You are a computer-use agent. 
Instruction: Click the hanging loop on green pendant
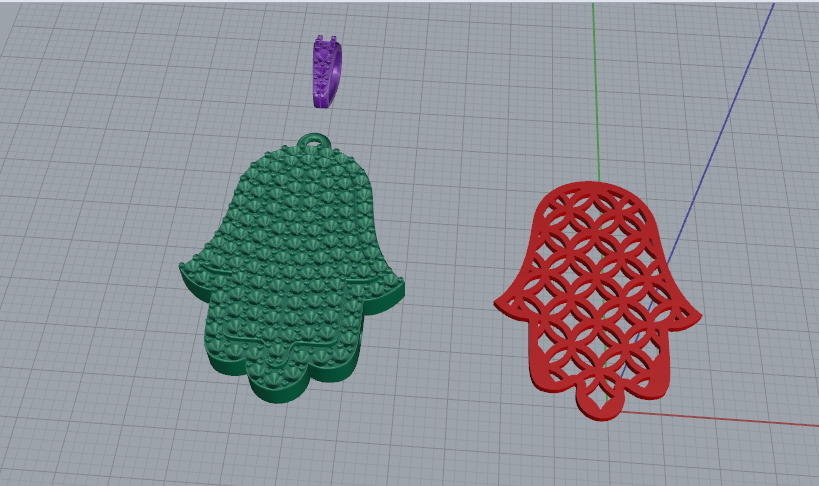coord(315,140)
